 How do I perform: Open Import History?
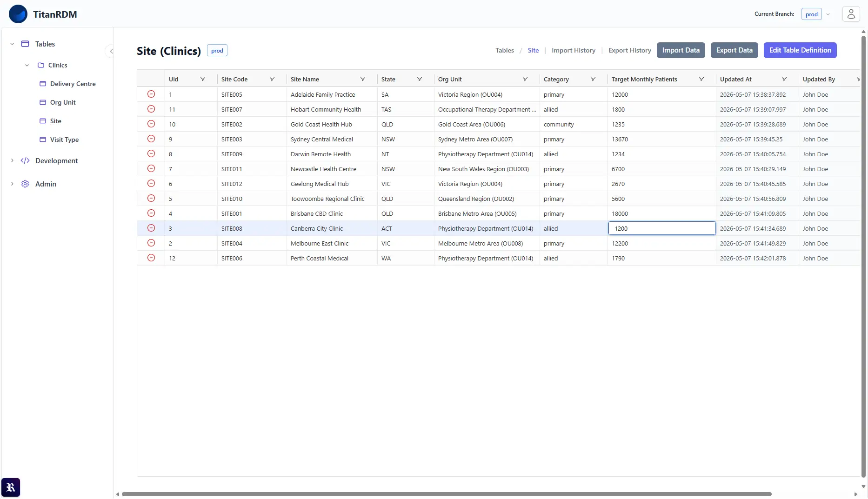574,50
